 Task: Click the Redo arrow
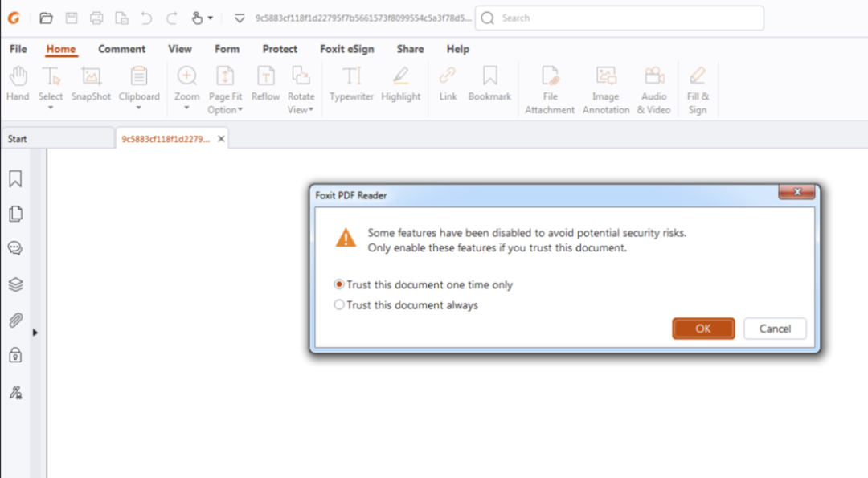pyautogui.click(x=172, y=18)
